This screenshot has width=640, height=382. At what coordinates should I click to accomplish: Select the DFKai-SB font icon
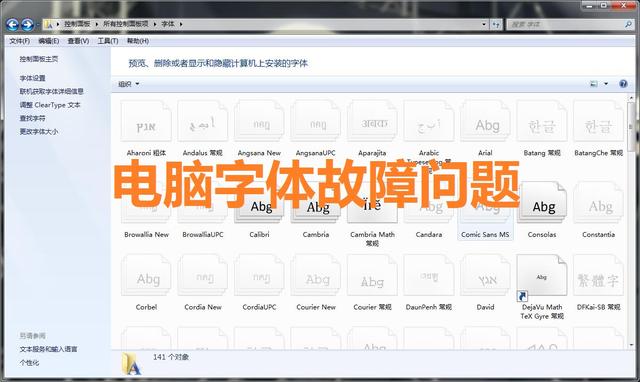tap(598, 275)
